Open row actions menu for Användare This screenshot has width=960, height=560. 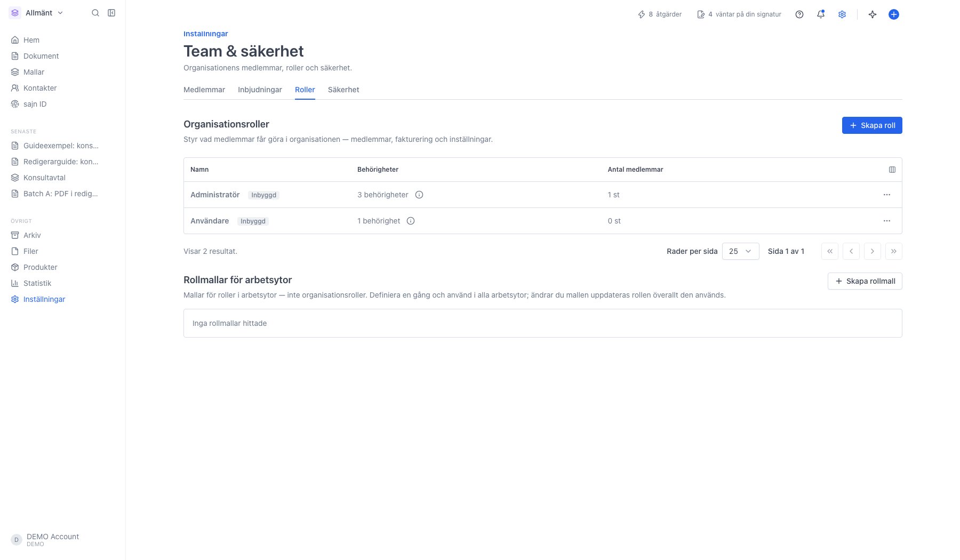(887, 221)
